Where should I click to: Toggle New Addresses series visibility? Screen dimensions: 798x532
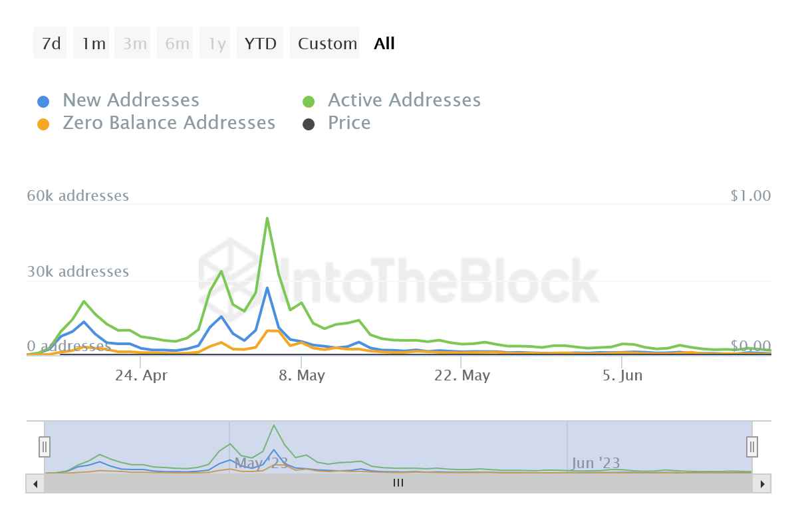pyautogui.click(x=131, y=100)
